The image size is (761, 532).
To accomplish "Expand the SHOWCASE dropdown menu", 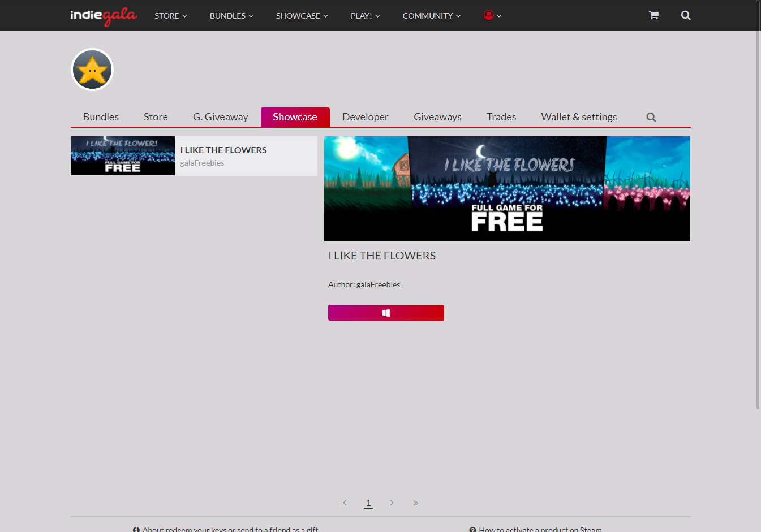I will click(302, 16).
